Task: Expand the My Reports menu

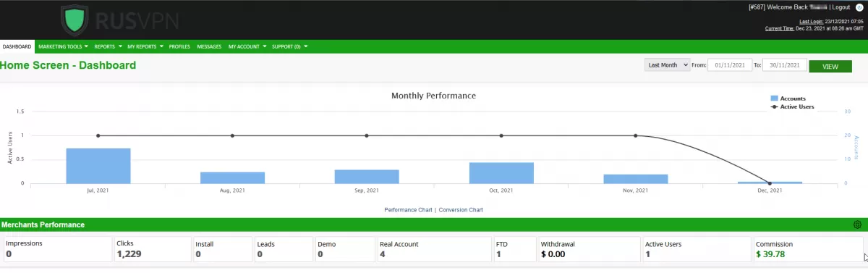Action: click(144, 46)
